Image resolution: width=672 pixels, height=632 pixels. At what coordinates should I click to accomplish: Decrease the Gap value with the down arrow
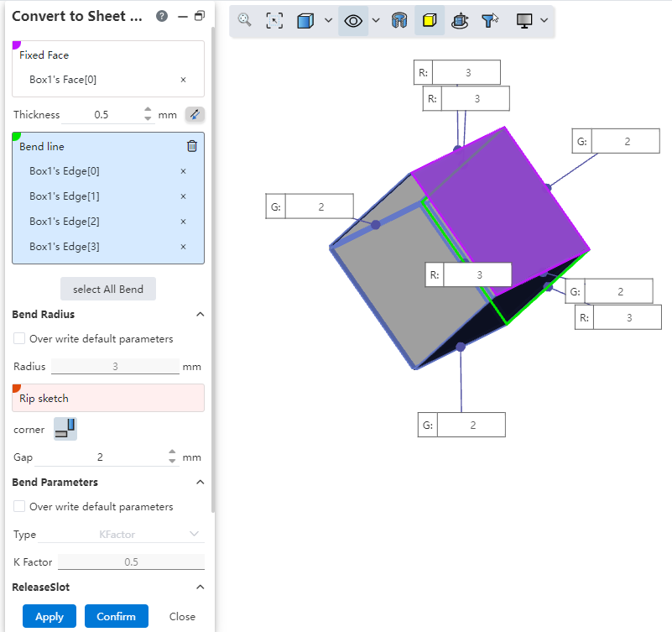[x=172, y=462]
